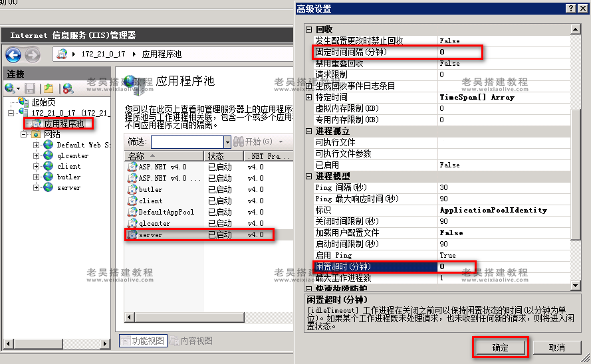Viewport: 591px width, 364px height.
Task: Collapse the 172_21_0_17 server node
Action: (11, 113)
